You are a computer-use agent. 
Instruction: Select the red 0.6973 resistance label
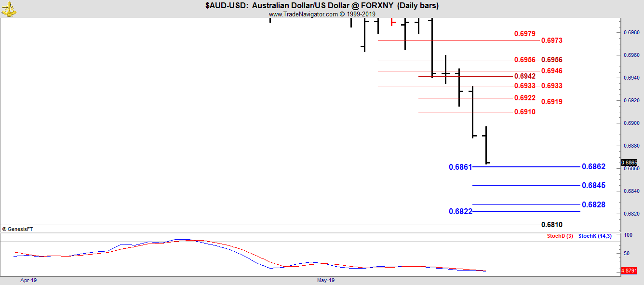[x=551, y=41]
